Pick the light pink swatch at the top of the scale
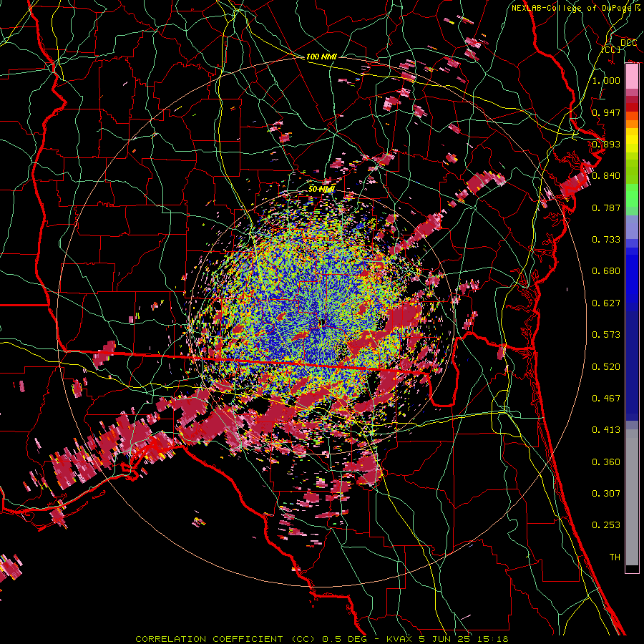This screenshot has height=644, width=644. pos(632,77)
